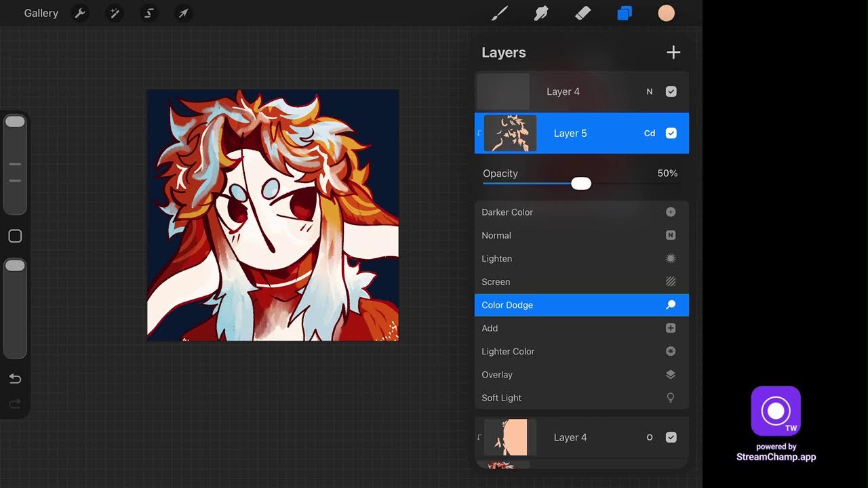Activate the Transform arrow tool

coord(184,14)
